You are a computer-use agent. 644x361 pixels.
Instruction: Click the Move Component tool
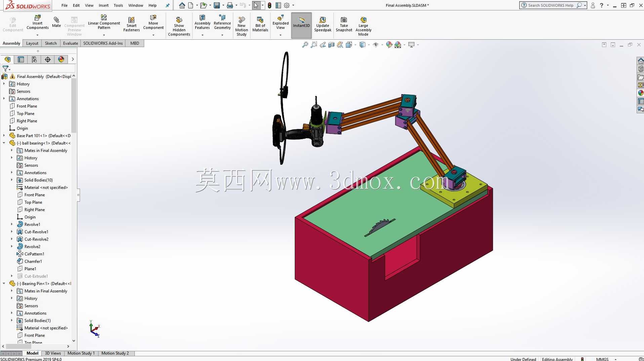click(x=153, y=22)
